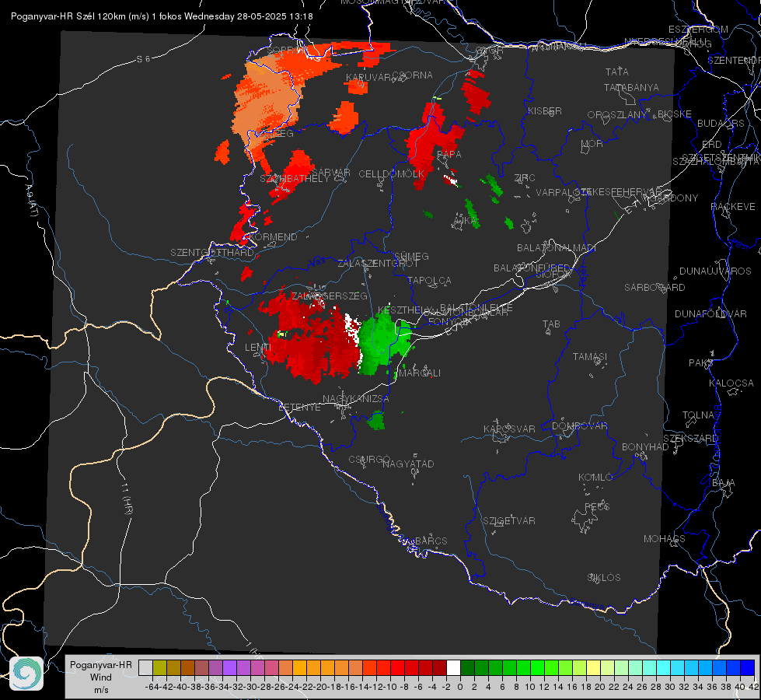Image resolution: width=761 pixels, height=700 pixels.
Task: Select the SZENTGOTTHARD label
Action: (x=212, y=253)
